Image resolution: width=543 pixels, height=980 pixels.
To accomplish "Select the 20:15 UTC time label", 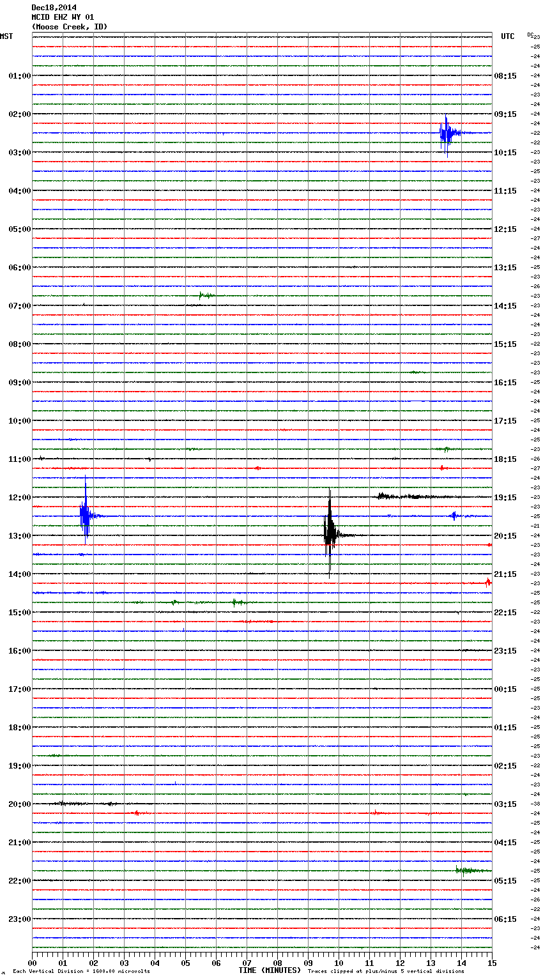I will coord(505,536).
